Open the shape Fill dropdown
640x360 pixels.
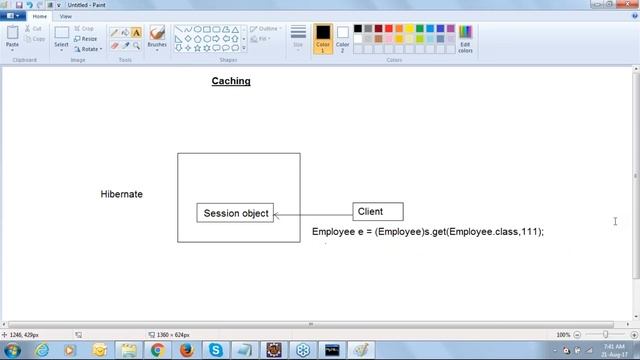260,39
